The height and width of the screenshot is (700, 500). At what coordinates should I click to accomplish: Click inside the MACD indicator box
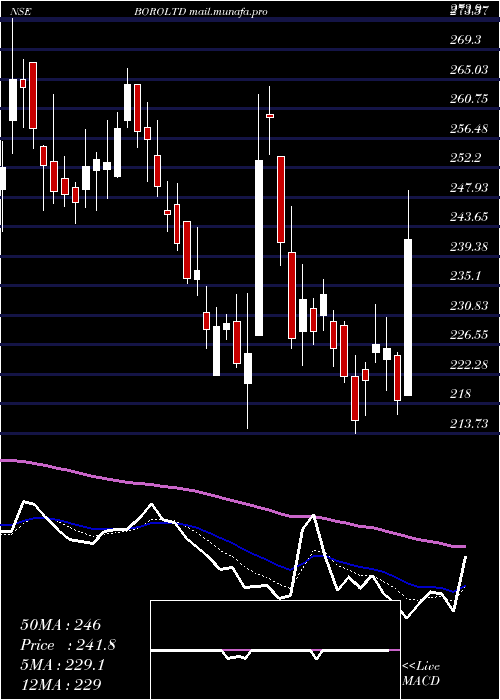click(275, 650)
